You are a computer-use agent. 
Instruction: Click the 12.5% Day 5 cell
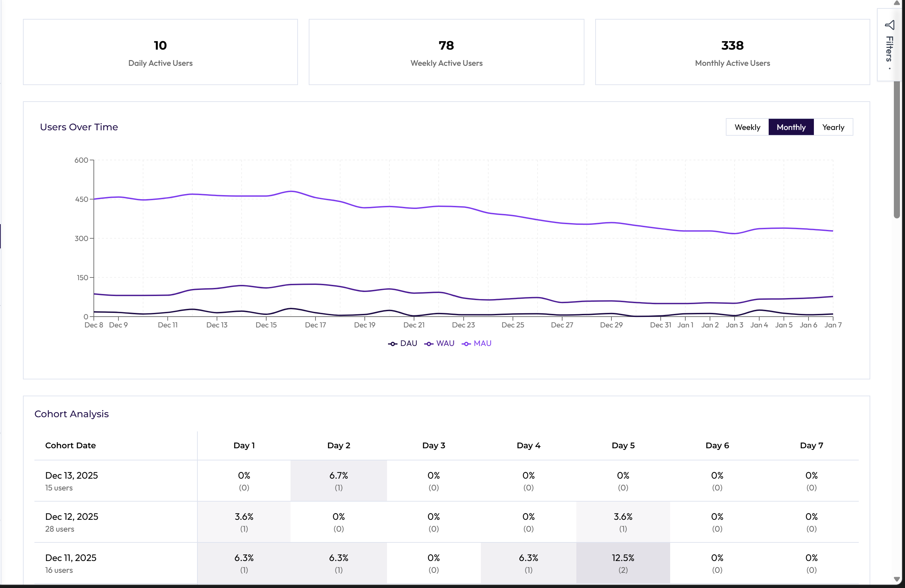point(623,563)
